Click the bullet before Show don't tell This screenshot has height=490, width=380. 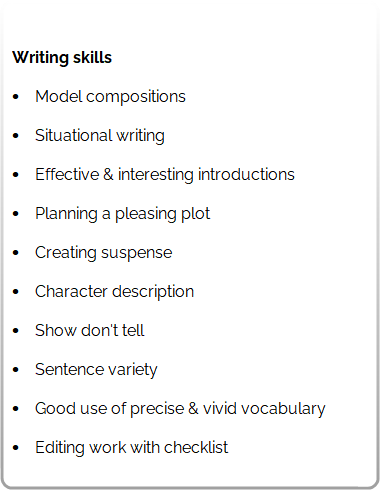click(x=16, y=331)
